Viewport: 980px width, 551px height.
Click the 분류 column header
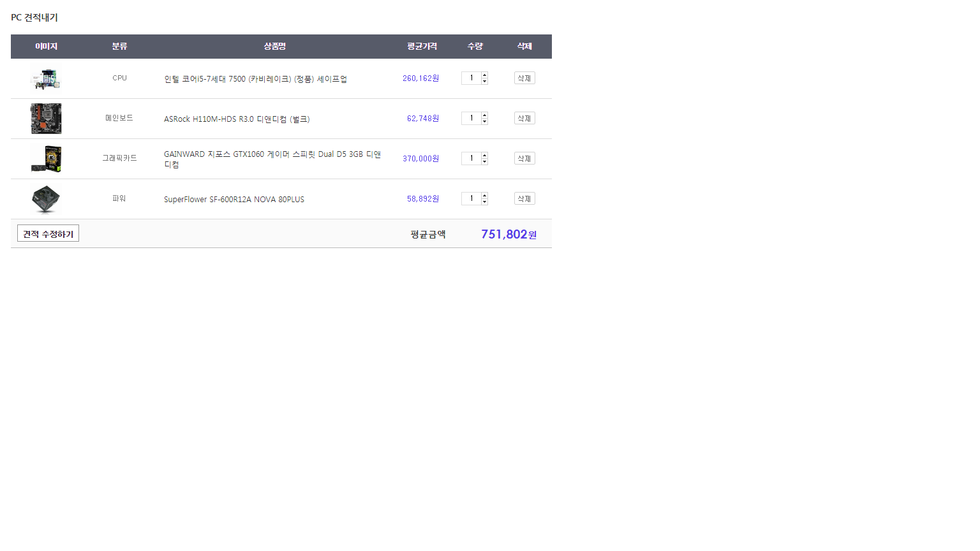click(x=119, y=47)
